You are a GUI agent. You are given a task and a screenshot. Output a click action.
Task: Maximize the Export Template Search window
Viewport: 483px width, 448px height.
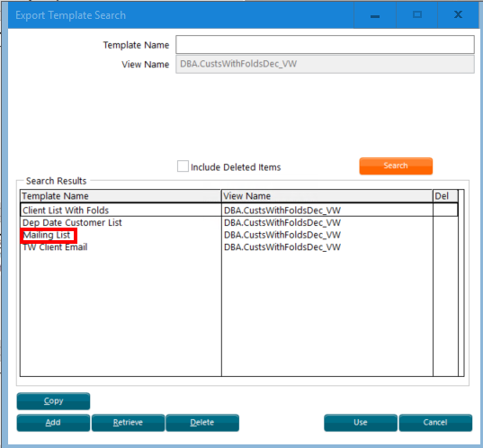point(416,15)
